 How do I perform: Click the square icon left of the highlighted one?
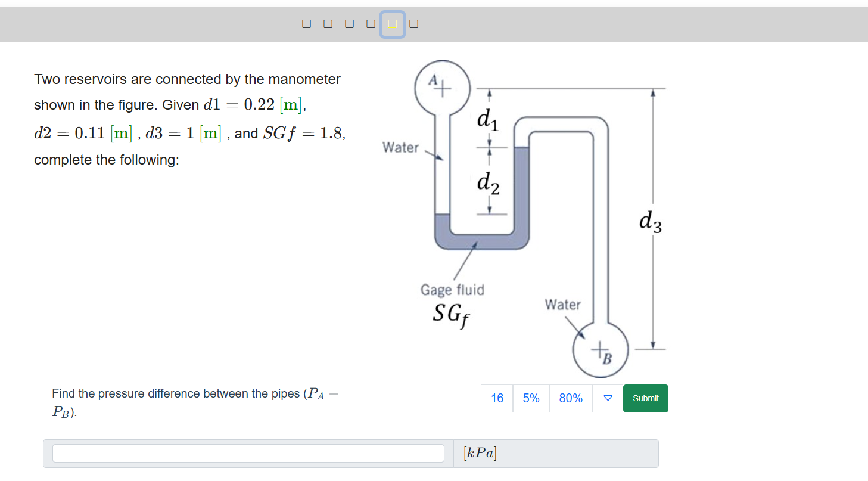pos(371,23)
